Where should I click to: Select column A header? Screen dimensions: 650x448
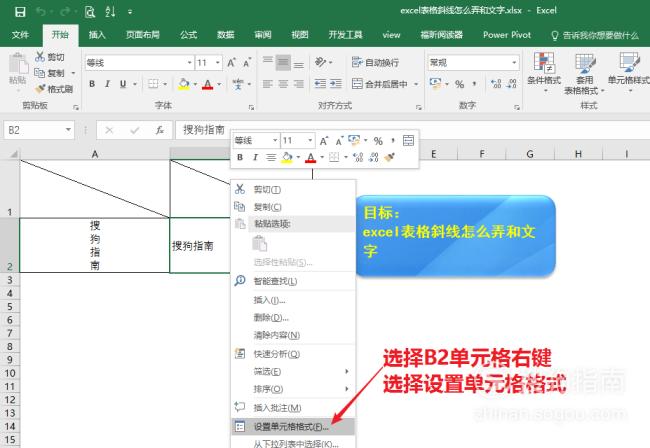[95, 154]
